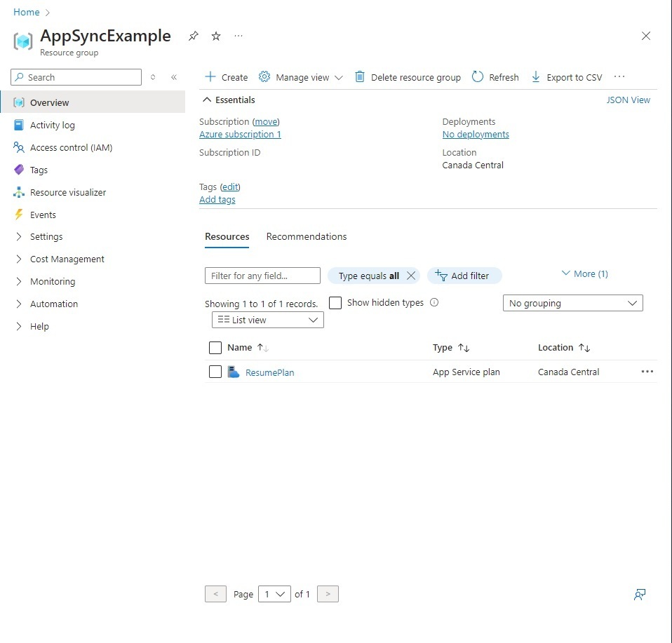Open the Create resource icon

(224, 76)
